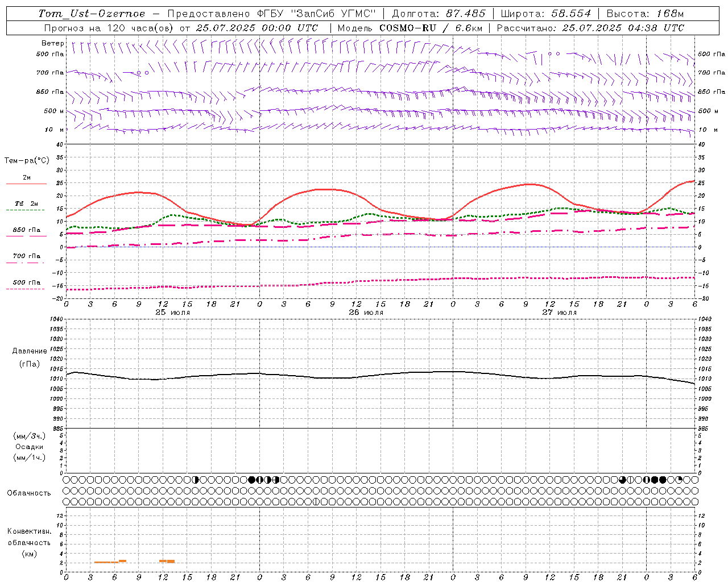Viewport: 728px width, 582px height.
Task: Click the elevation text Высота: 168м
Action: point(645,14)
